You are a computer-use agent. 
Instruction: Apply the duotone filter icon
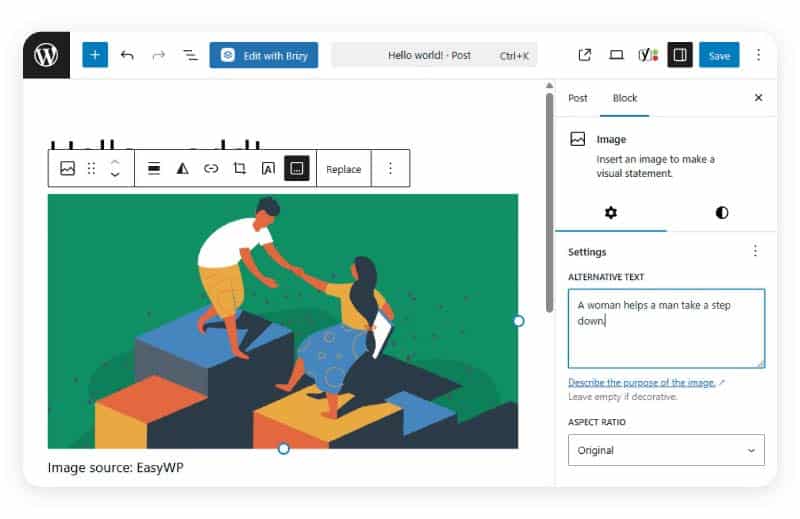coord(182,168)
